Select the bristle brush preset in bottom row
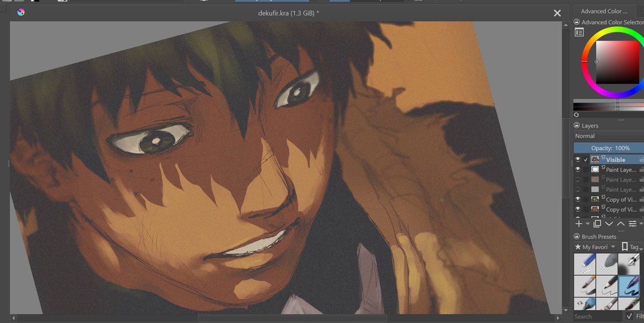644x323 pixels. [607, 304]
